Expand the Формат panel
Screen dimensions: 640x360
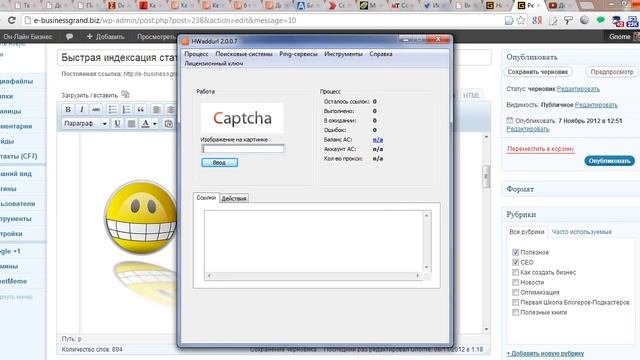point(570,189)
